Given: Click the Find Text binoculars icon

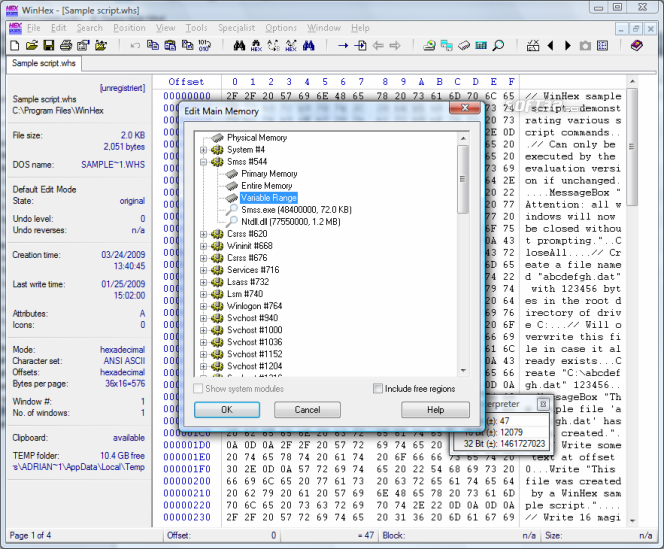Looking at the screenshot, I should tap(239, 45).
